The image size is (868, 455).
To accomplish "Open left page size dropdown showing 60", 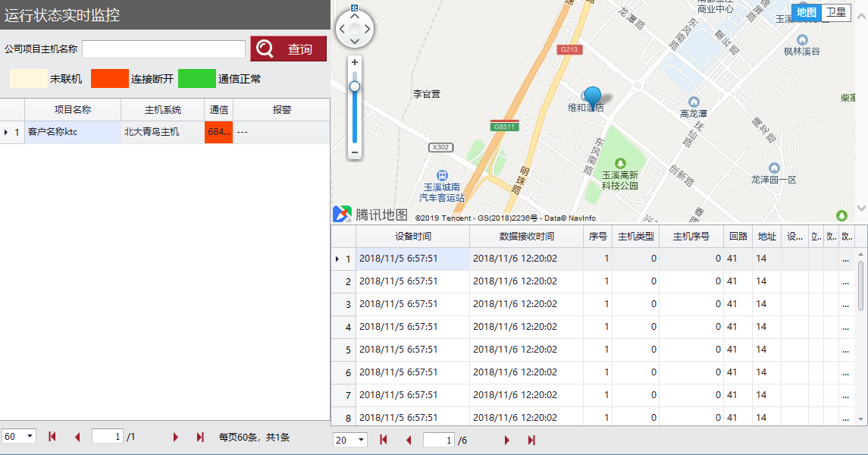I will tap(20, 437).
